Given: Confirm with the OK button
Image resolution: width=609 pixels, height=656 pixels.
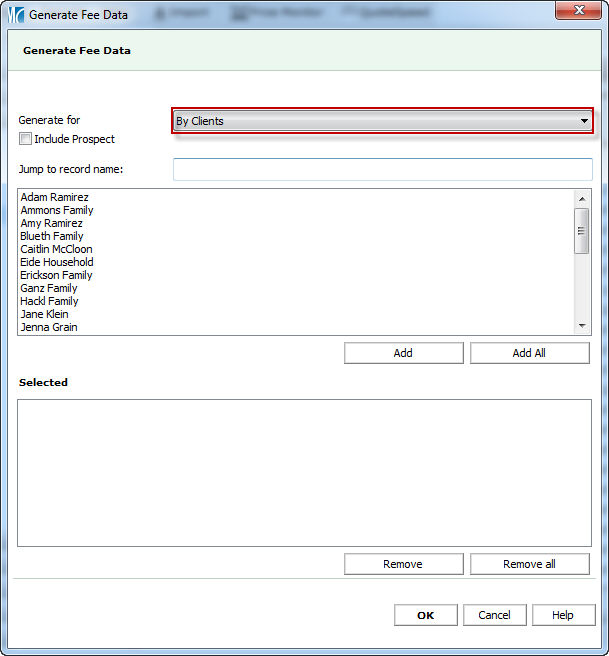Looking at the screenshot, I should click(425, 615).
